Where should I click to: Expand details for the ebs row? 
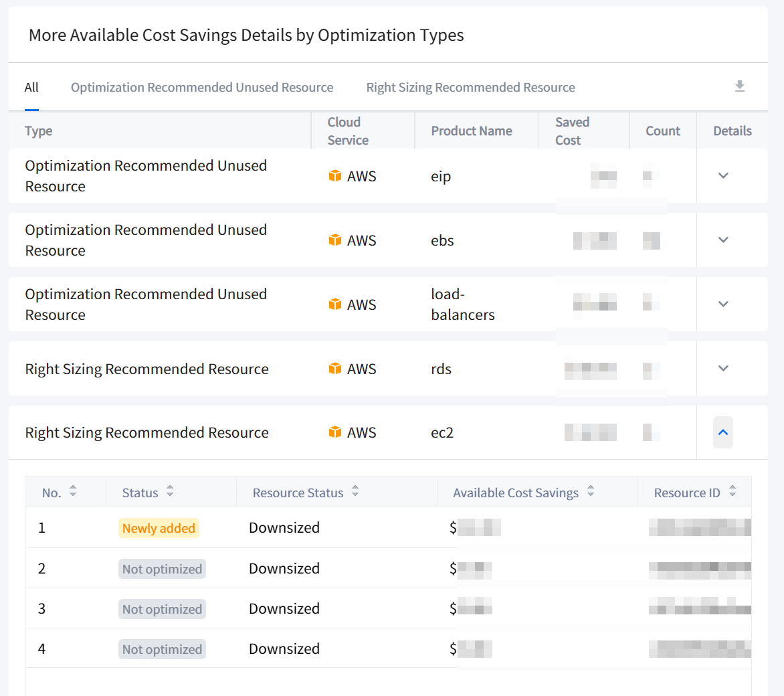[723, 240]
